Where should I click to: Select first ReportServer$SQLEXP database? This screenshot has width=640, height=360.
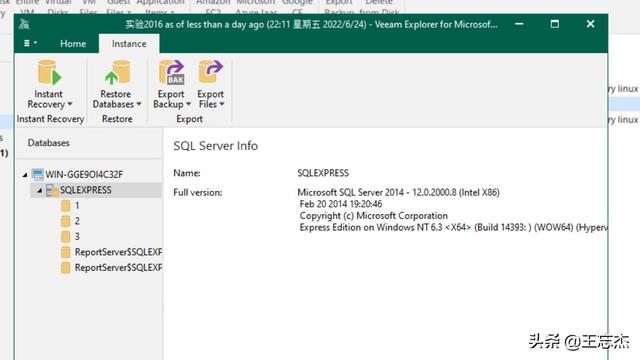pyautogui.click(x=111, y=252)
